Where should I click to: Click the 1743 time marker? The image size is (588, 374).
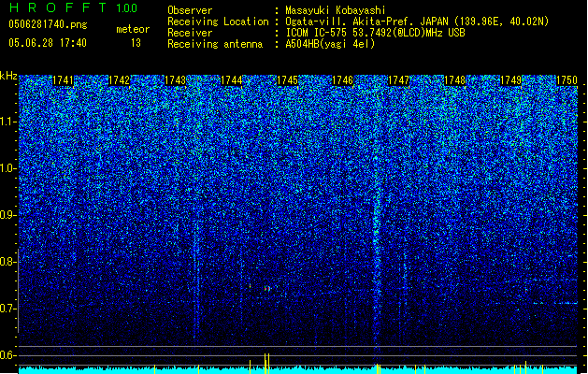tap(175, 80)
